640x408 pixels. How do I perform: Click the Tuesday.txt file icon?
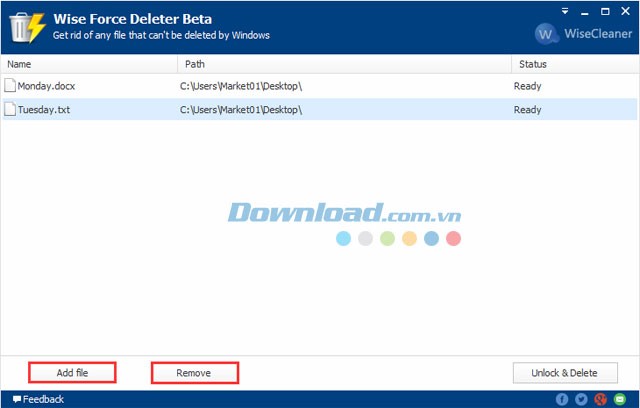[x=10, y=109]
